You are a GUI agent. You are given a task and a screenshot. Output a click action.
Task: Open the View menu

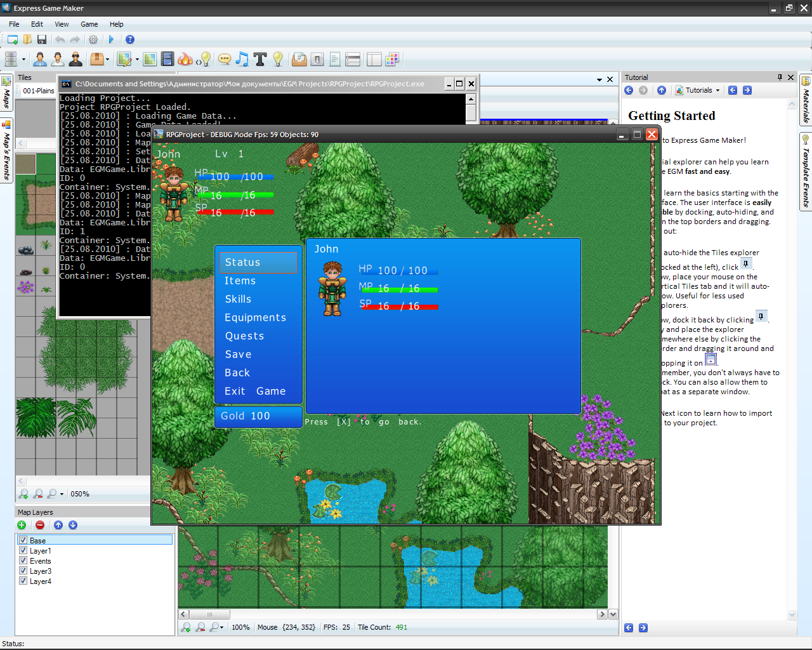[x=62, y=24]
